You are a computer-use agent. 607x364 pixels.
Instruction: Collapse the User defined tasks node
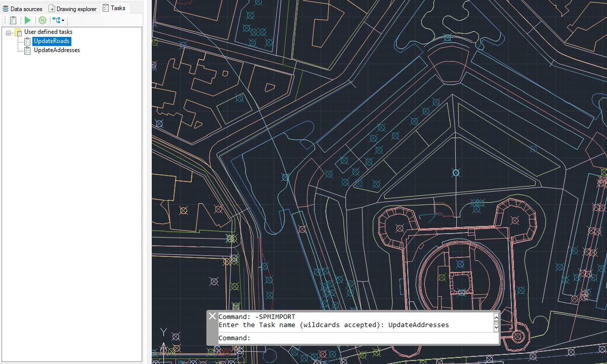pyautogui.click(x=9, y=32)
